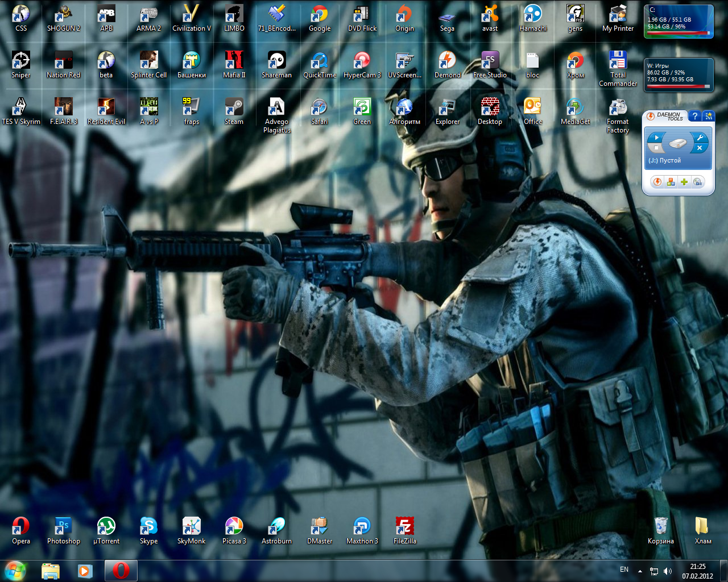Click the DAEMON Tools disc burn button
The image size is (728, 582).
(698, 182)
